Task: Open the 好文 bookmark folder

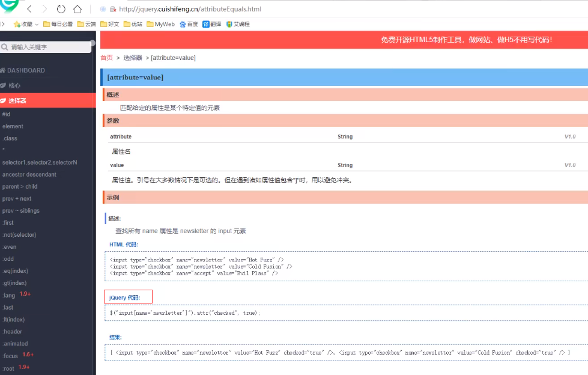Action: coord(109,24)
